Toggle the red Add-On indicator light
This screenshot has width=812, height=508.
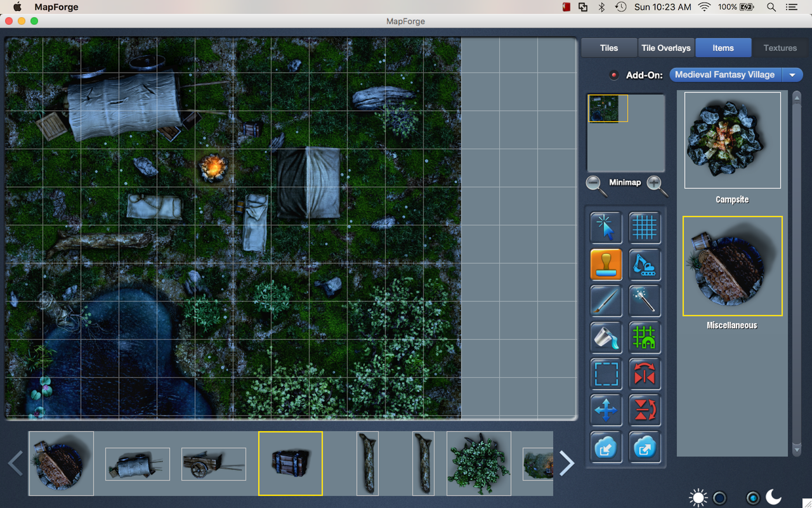[614, 75]
